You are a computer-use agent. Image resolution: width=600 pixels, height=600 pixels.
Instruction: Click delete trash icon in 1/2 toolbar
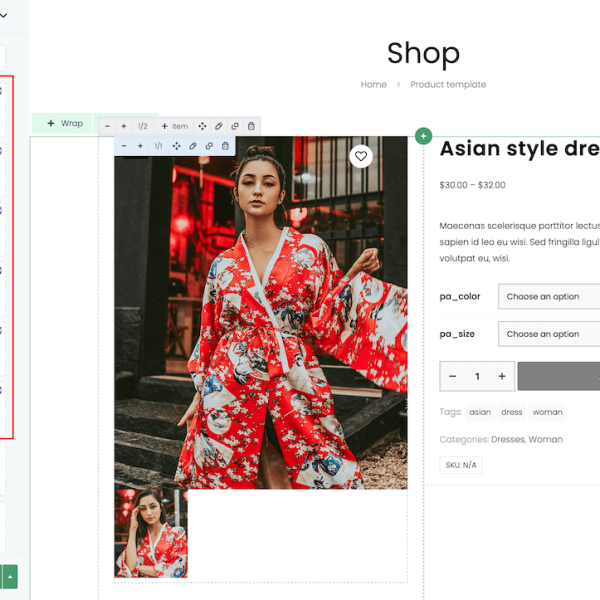coord(251,126)
